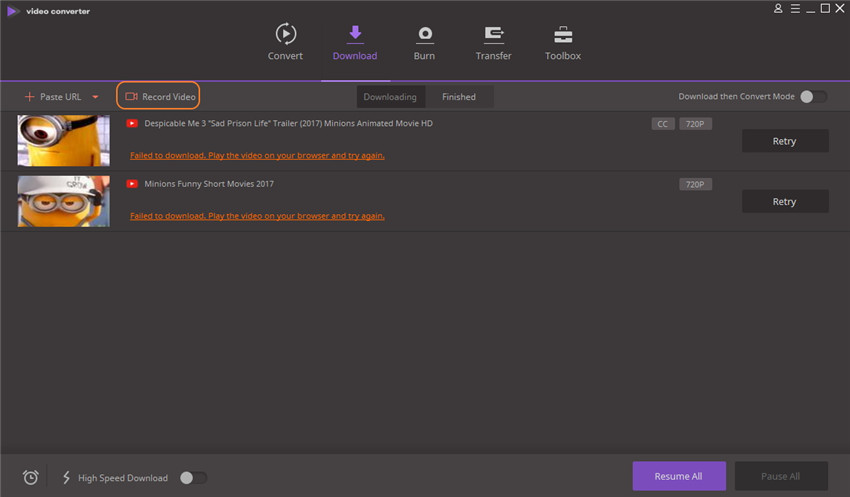Close the video converter window

(840, 8)
